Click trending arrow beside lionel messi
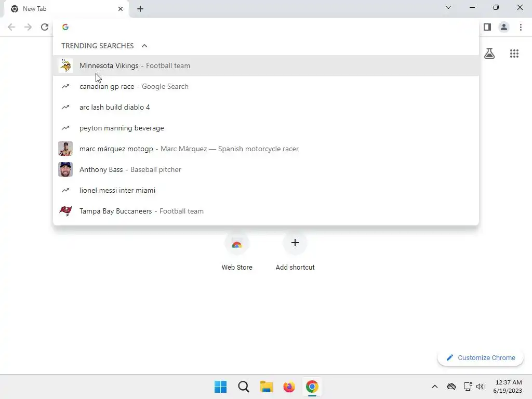 click(65, 190)
